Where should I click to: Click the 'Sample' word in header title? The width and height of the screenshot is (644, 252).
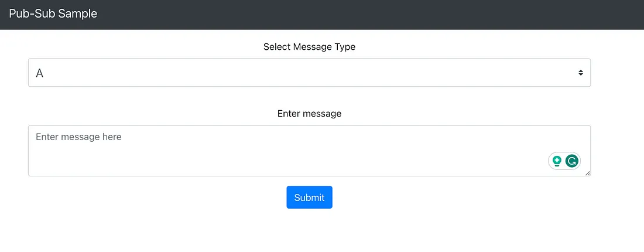pyautogui.click(x=78, y=13)
